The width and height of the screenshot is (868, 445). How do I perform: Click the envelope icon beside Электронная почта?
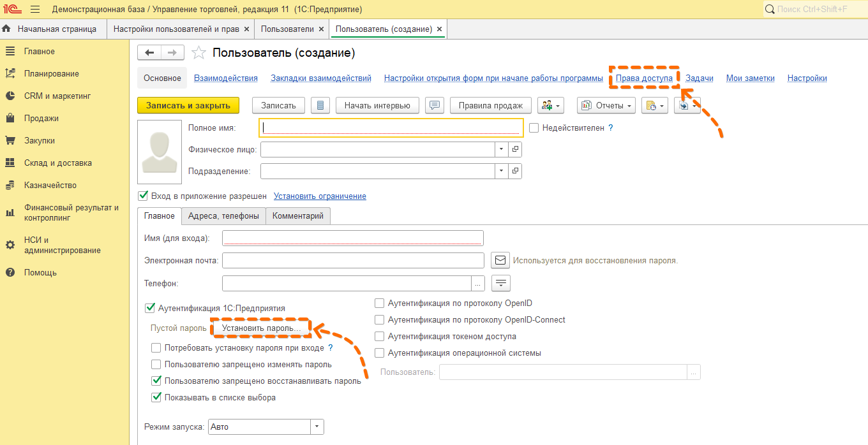(x=500, y=260)
